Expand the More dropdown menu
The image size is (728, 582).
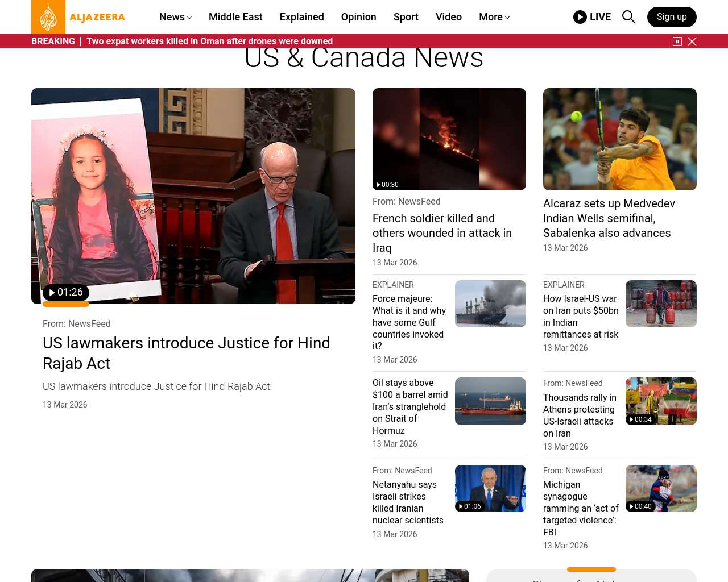[x=494, y=17]
